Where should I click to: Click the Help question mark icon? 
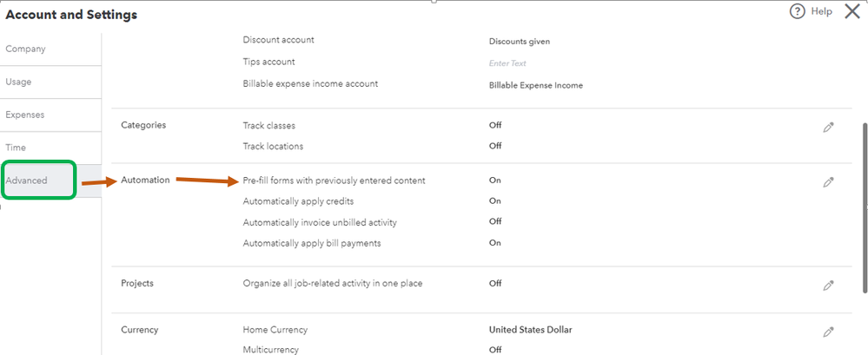click(x=797, y=11)
